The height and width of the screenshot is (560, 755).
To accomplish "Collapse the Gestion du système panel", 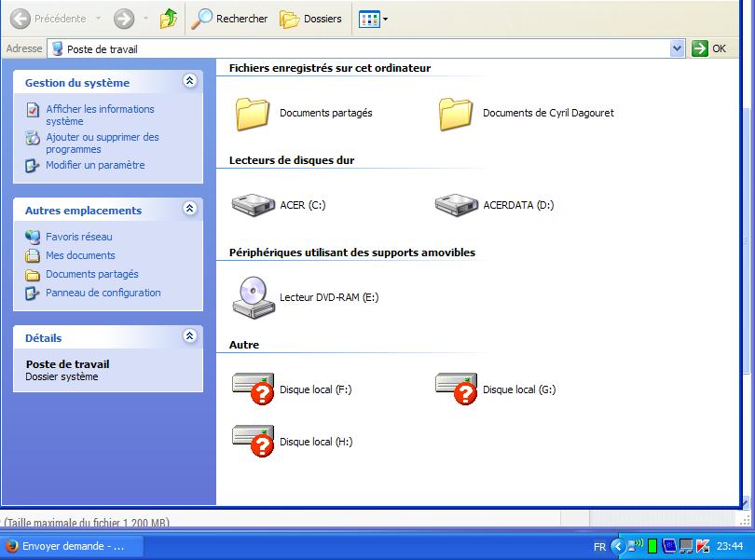I will coord(190,80).
